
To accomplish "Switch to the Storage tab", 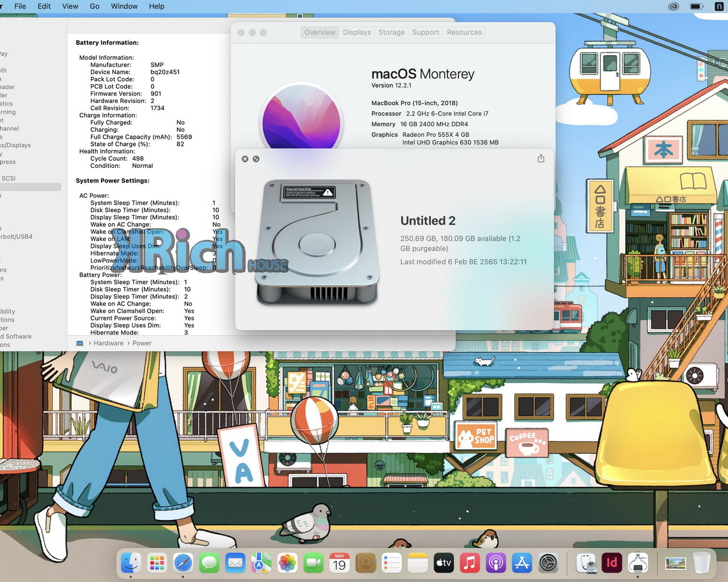I will (392, 32).
